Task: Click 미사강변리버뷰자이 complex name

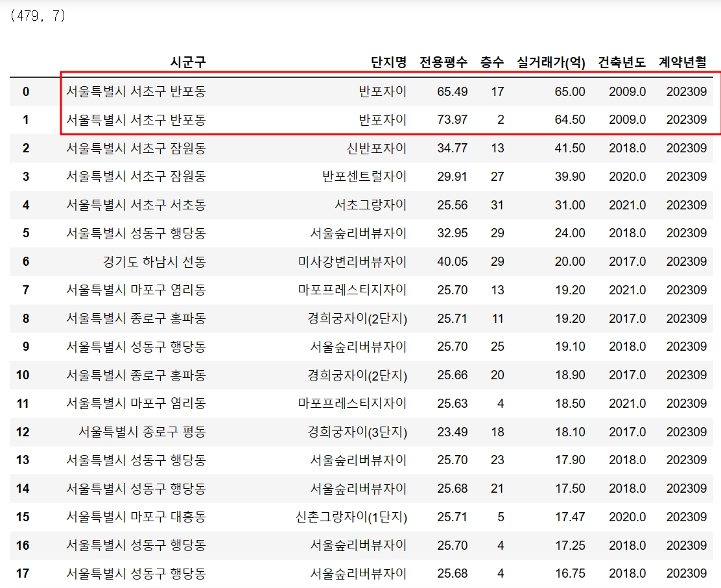Action: (x=352, y=262)
